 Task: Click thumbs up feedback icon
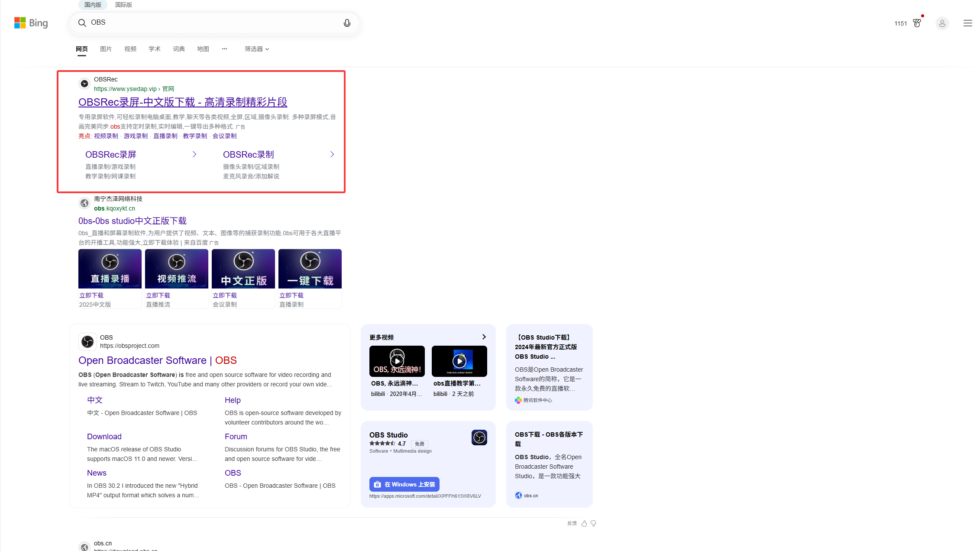pos(584,523)
